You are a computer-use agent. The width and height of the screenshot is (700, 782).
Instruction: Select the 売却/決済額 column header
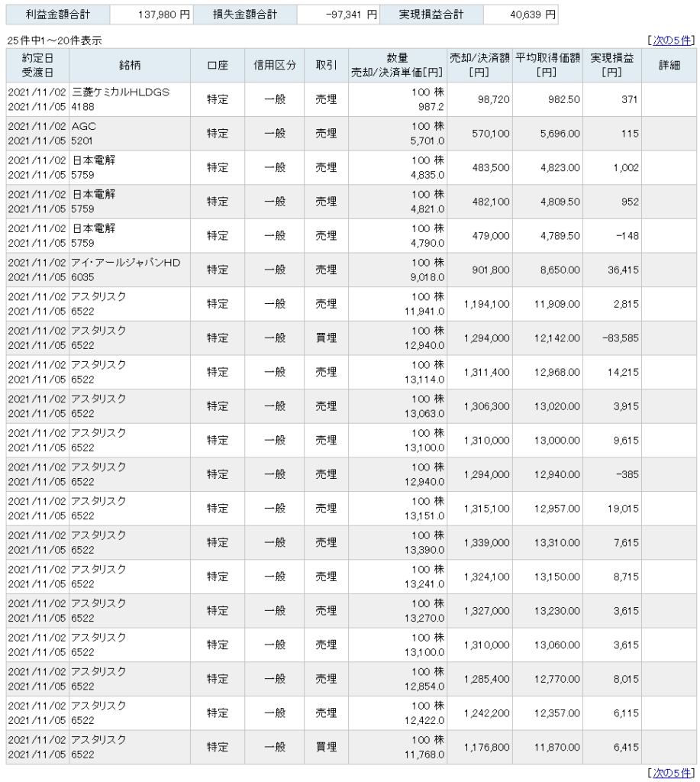(479, 66)
